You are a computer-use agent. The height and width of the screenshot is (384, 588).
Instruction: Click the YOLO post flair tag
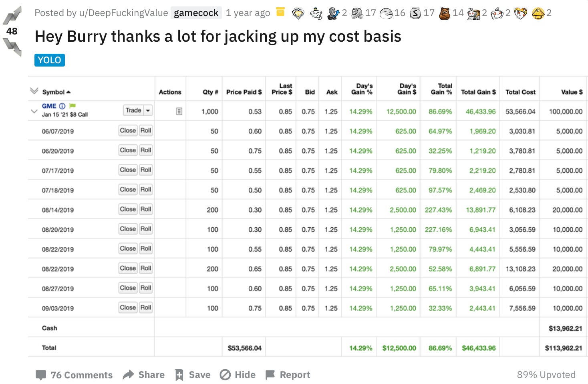point(50,60)
